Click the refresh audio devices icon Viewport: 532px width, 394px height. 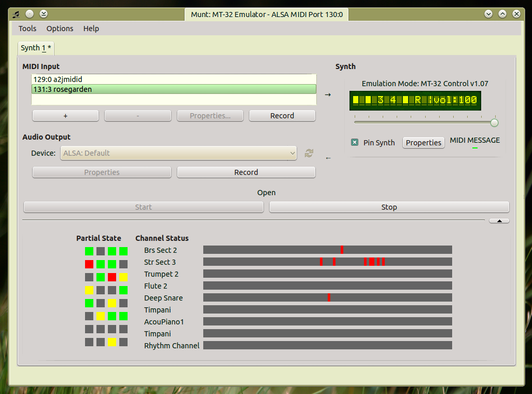pyautogui.click(x=309, y=153)
